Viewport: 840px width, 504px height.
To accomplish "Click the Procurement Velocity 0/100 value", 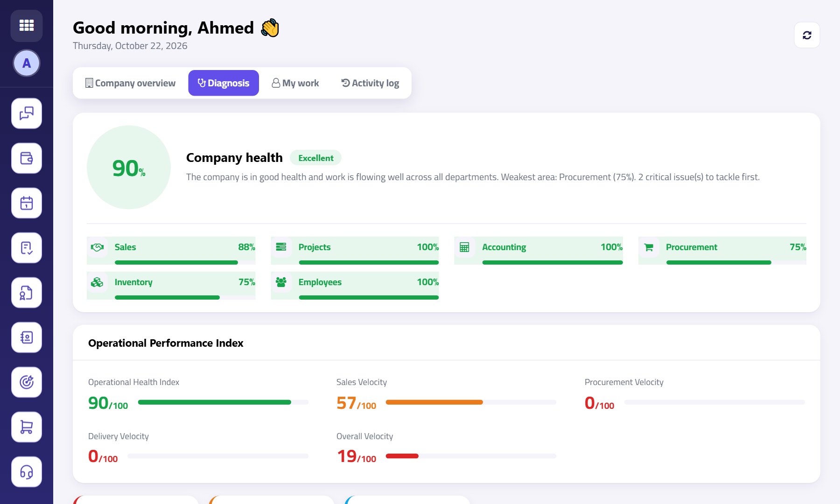I will tap(599, 403).
